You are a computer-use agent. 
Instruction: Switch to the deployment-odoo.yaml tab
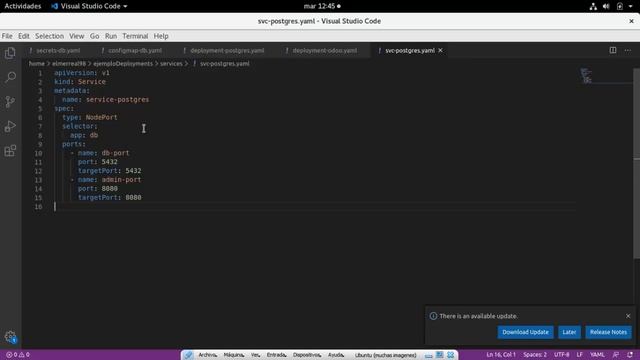click(x=324, y=50)
